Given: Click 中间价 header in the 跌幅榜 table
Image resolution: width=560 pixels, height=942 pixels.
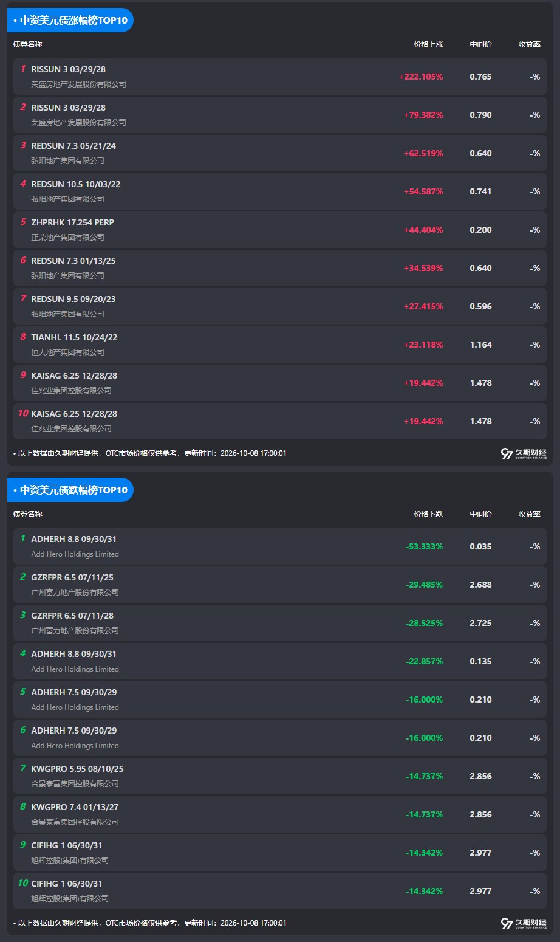Looking at the screenshot, I should click(x=480, y=514).
